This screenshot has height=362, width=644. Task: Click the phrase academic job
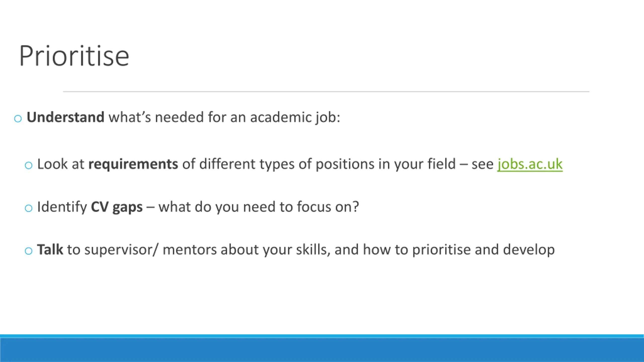tap(295, 118)
